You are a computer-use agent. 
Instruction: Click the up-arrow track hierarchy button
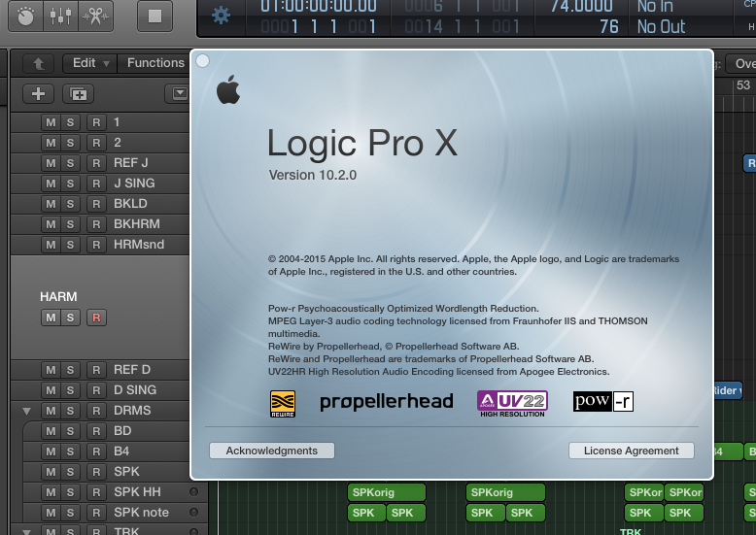click(39, 63)
